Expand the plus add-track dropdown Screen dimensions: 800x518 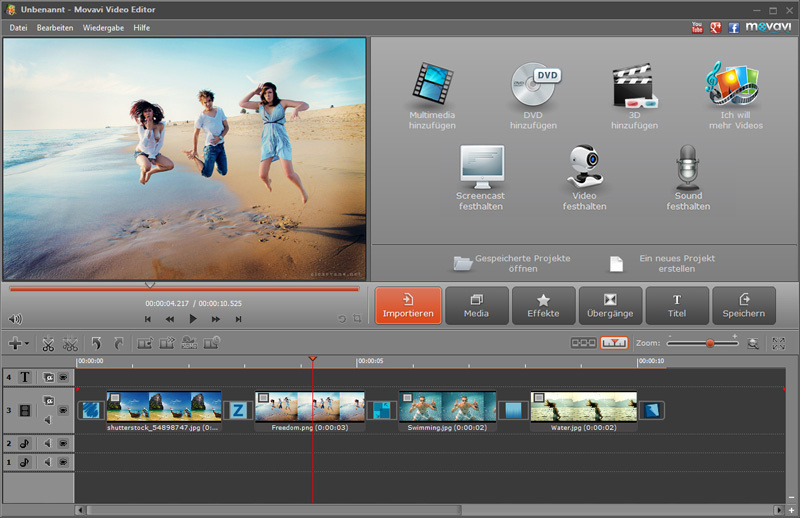(x=18, y=343)
